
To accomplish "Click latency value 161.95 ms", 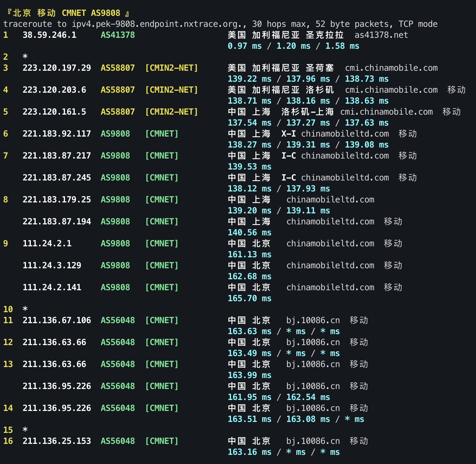I will point(250,397).
